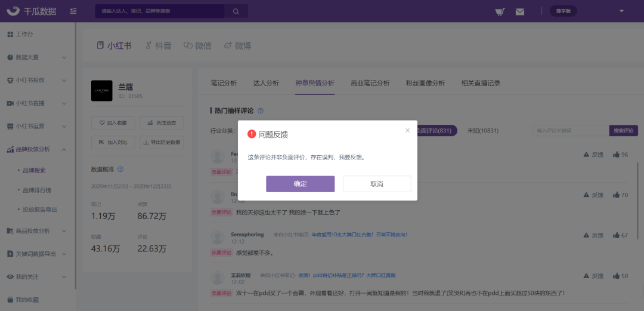Image resolution: width=644 pixels, height=311 pixels.
Task: Click the PK 加入对比 button
Action: pos(113,142)
